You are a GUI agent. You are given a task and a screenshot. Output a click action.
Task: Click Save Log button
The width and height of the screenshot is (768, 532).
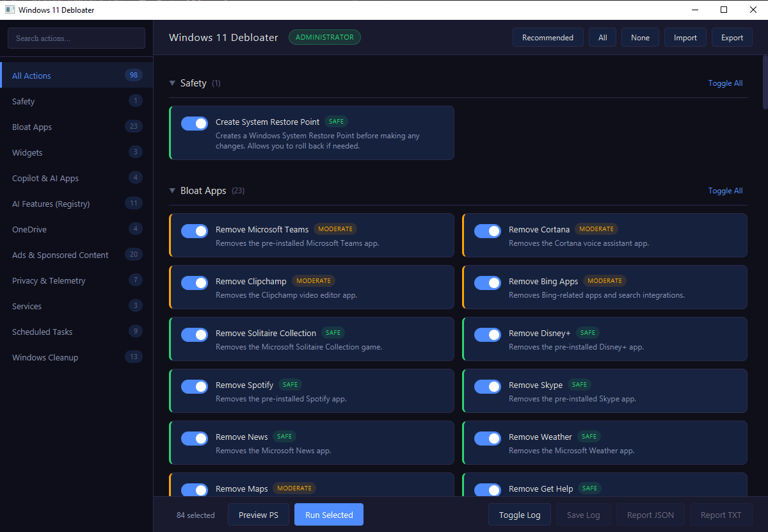click(x=584, y=515)
